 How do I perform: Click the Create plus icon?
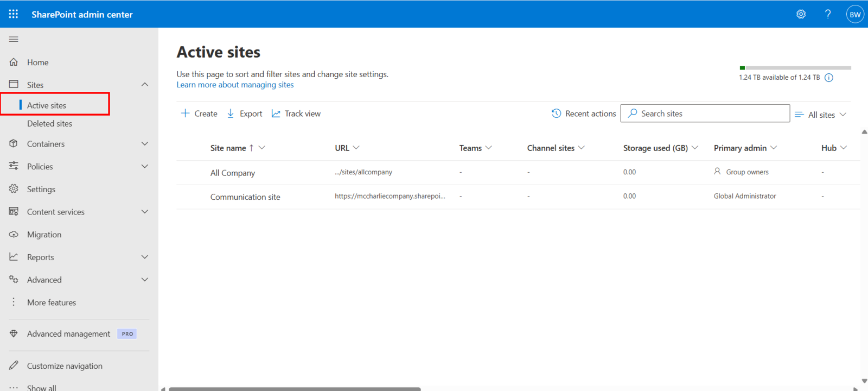[x=185, y=113]
